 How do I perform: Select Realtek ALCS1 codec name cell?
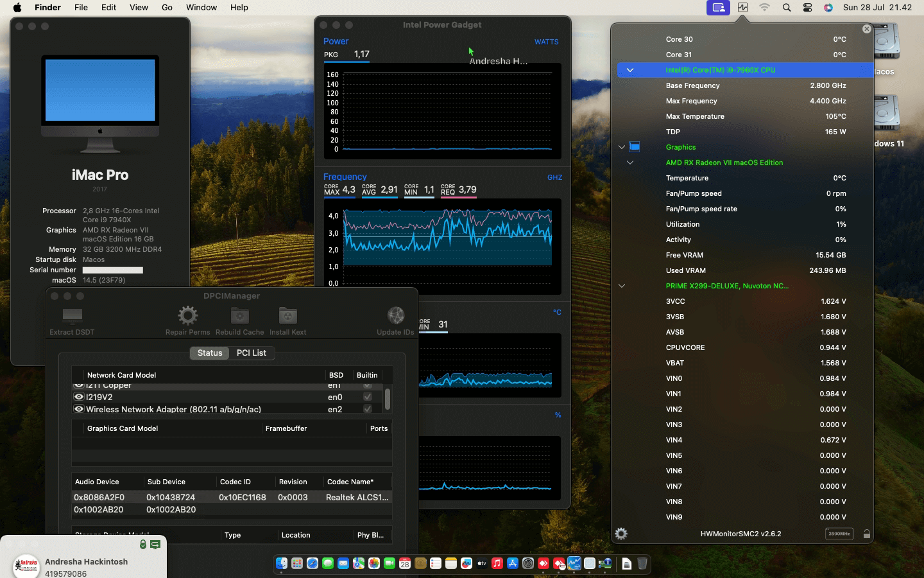click(357, 497)
